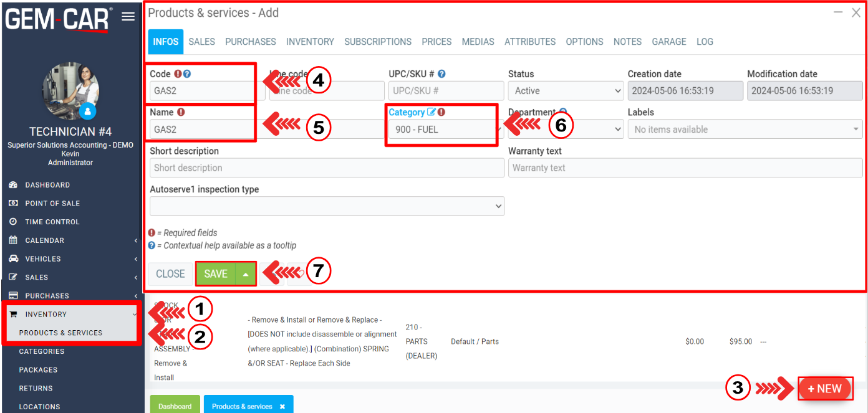Click the Time Control clock icon
Screen dimensions: 868x413
(13, 222)
